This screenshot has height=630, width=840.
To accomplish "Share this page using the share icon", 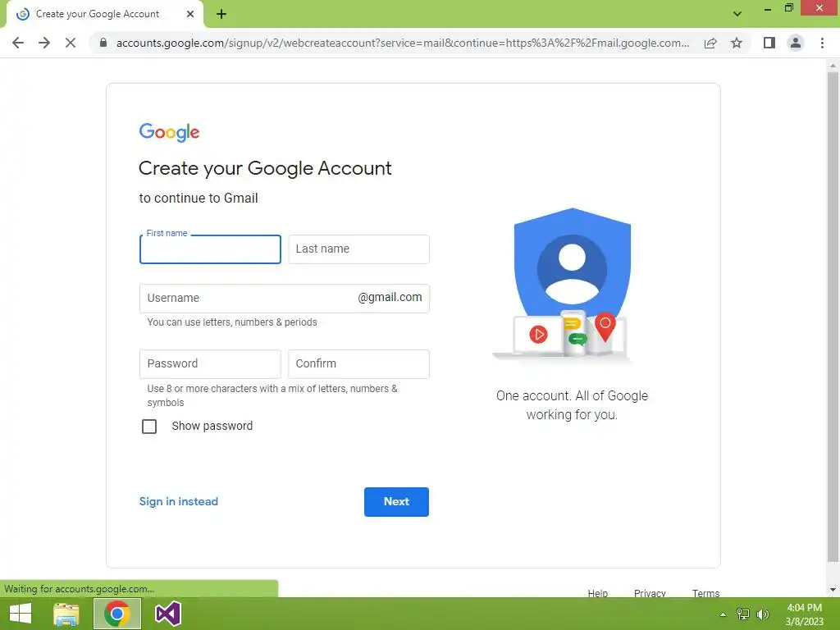I will (710, 43).
